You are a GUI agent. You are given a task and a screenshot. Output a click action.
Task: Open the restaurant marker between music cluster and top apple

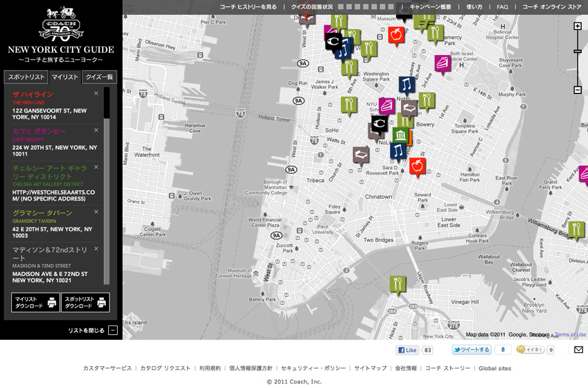(369, 50)
